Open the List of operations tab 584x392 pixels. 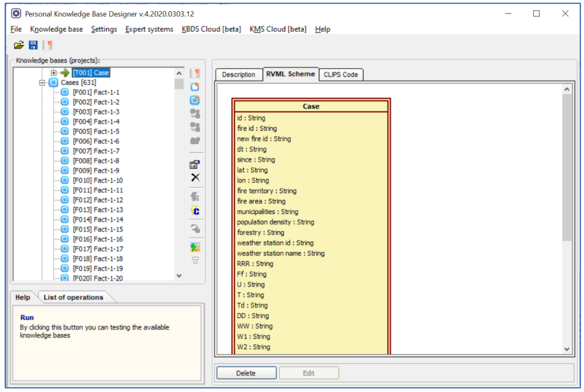[x=73, y=297]
